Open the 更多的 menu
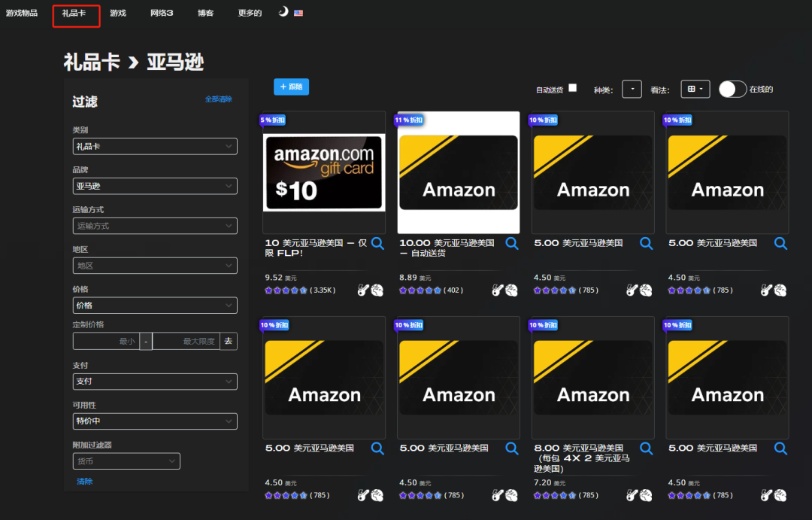812x520 pixels. coord(250,13)
